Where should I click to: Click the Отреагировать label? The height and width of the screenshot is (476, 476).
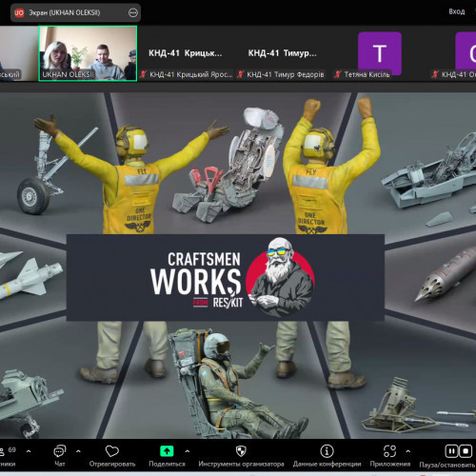(x=112, y=464)
